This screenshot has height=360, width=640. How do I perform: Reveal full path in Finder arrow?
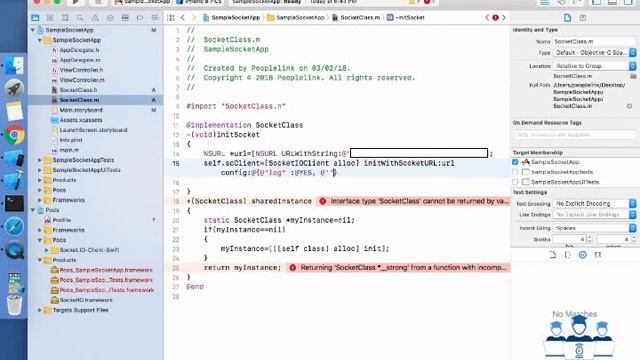(x=629, y=106)
